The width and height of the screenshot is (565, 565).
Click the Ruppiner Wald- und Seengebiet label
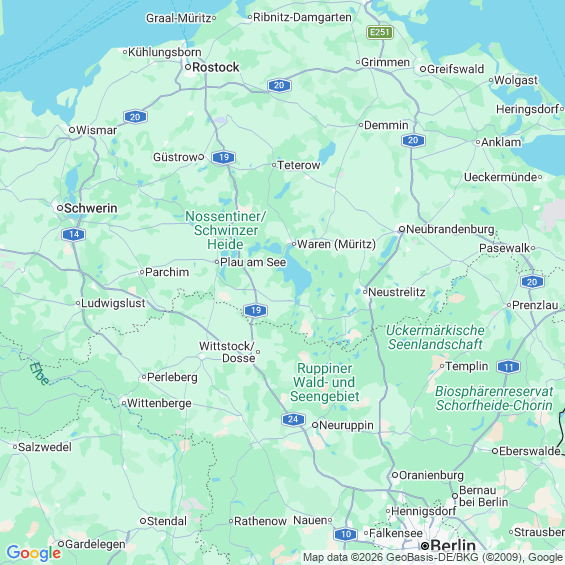(x=325, y=382)
